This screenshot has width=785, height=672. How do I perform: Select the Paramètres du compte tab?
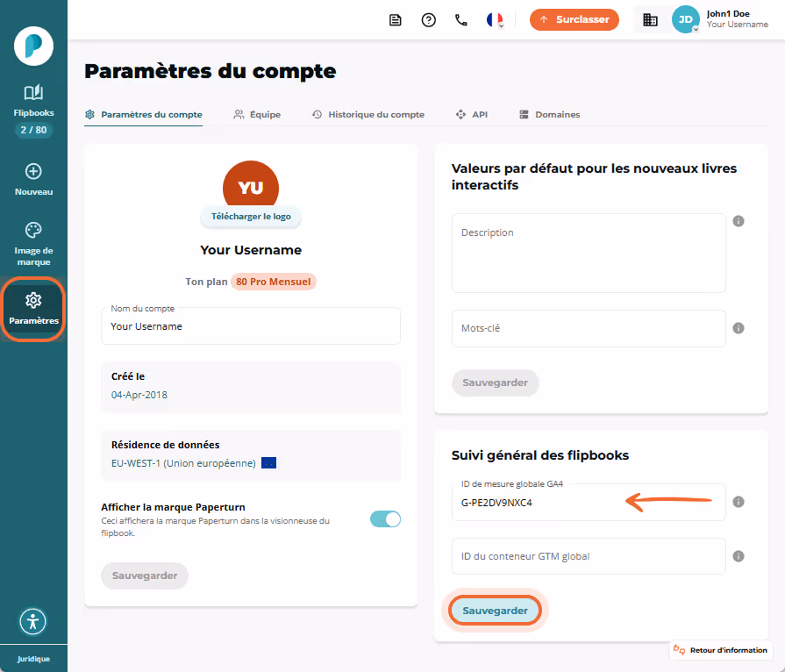point(144,115)
